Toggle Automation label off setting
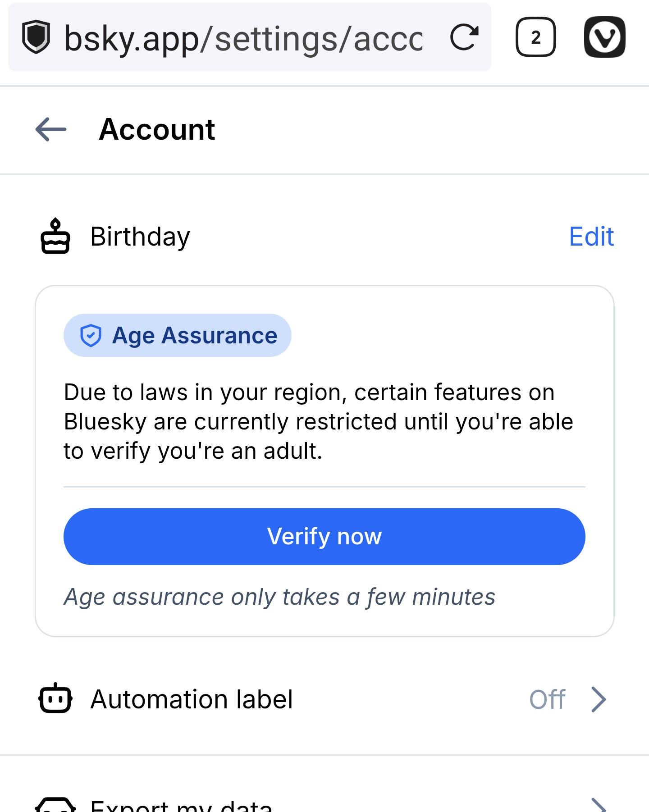This screenshot has height=812, width=649. [x=324, y=700]
